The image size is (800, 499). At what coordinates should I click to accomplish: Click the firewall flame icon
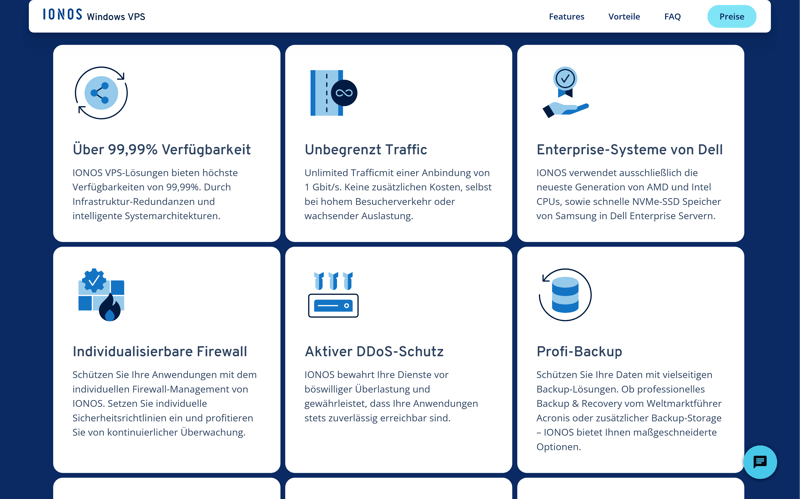tap(101, 295)
